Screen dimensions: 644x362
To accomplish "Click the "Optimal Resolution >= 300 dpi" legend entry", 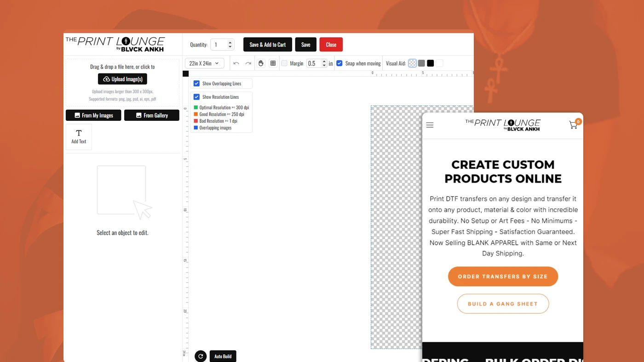I will [x=221, y=107].
